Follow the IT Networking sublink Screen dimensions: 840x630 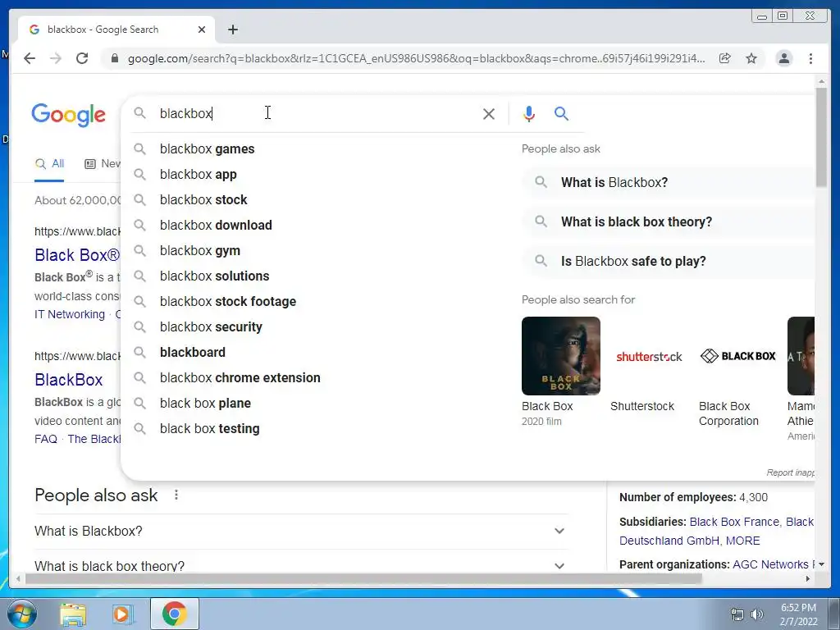(x=70, y=314)
